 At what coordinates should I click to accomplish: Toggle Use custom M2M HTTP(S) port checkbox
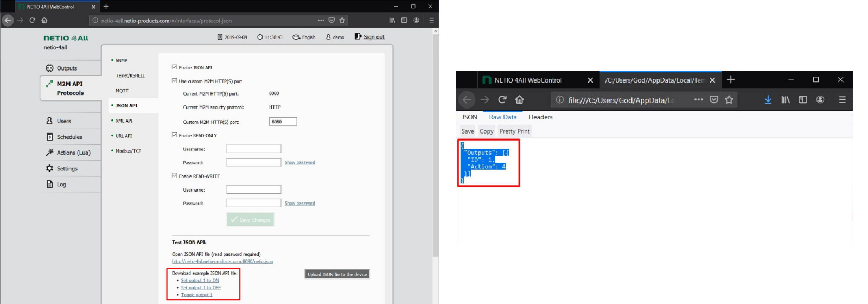tap(175, 81)
